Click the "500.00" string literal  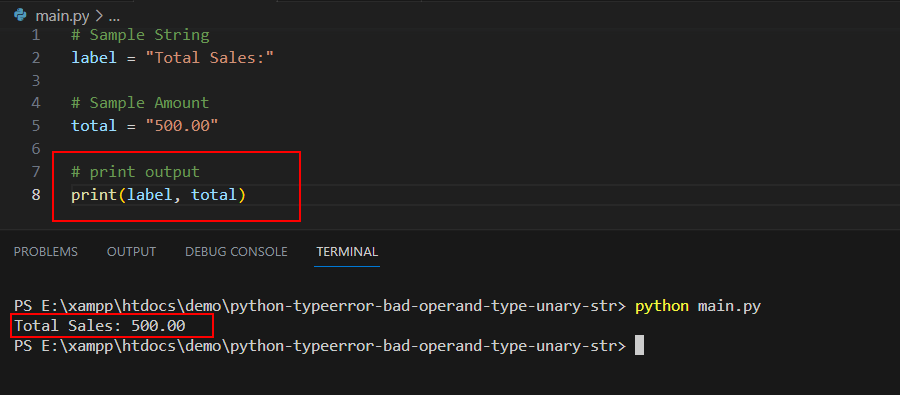click(182, 126)
